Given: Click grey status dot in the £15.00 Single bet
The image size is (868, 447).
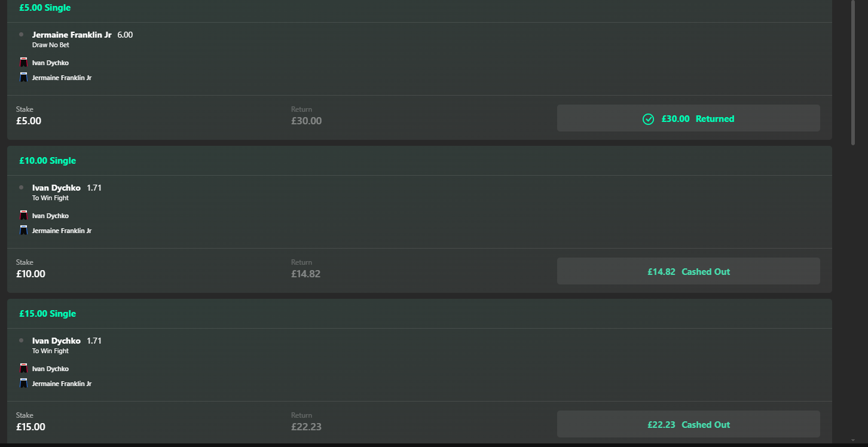Looking at the screenshot, I should pos(22,341).
